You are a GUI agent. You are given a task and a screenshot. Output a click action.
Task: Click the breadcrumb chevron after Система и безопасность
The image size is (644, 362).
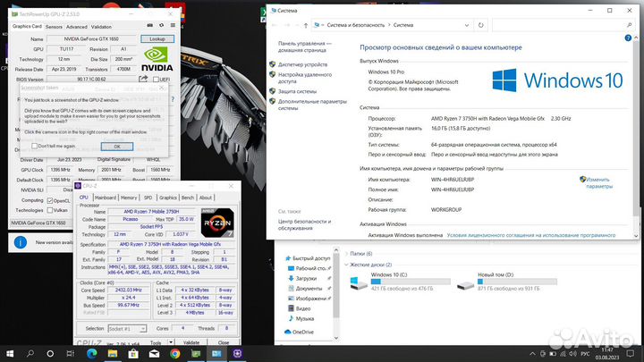coord(389,25)
